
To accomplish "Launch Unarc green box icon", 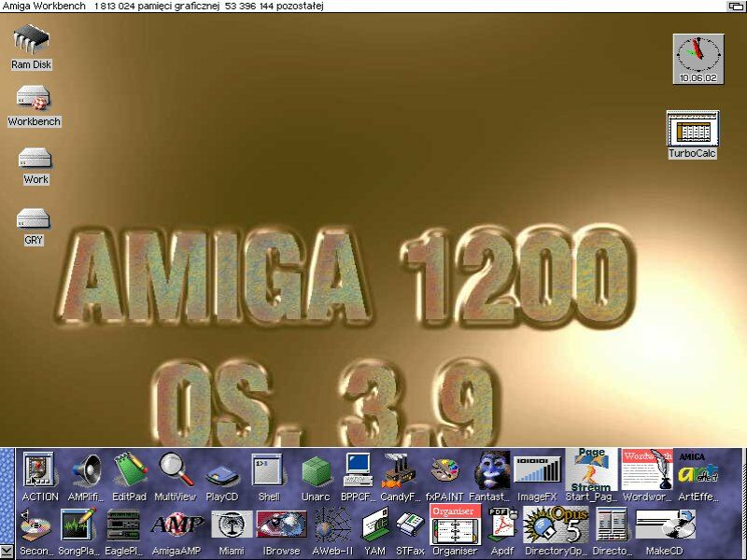I will (x=316, y=477).
